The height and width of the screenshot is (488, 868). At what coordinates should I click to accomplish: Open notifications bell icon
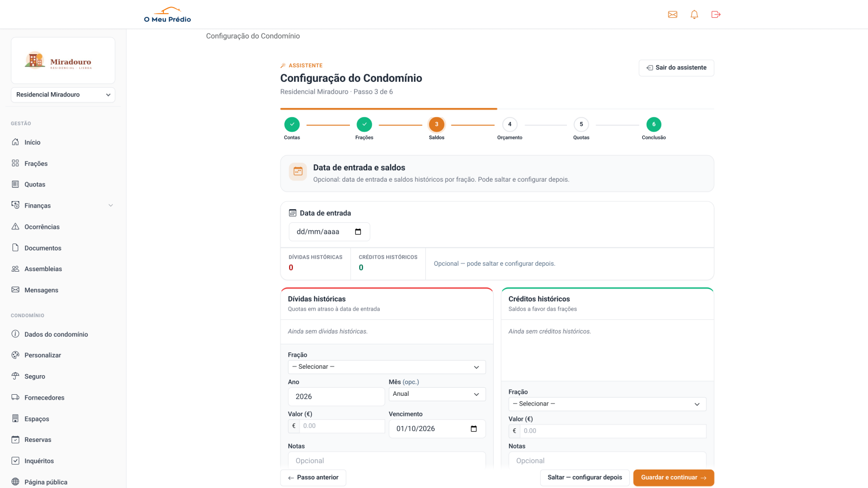694,15
